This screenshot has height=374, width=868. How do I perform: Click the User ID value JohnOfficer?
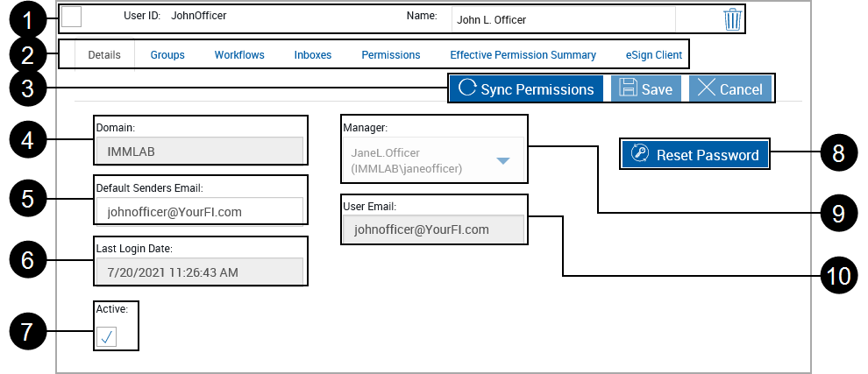tap(199, 16)
